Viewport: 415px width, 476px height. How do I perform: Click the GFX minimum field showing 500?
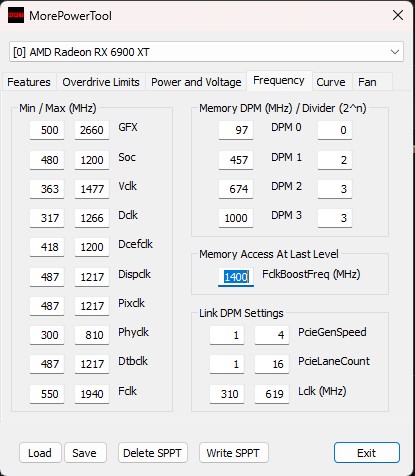click(47, 130)
